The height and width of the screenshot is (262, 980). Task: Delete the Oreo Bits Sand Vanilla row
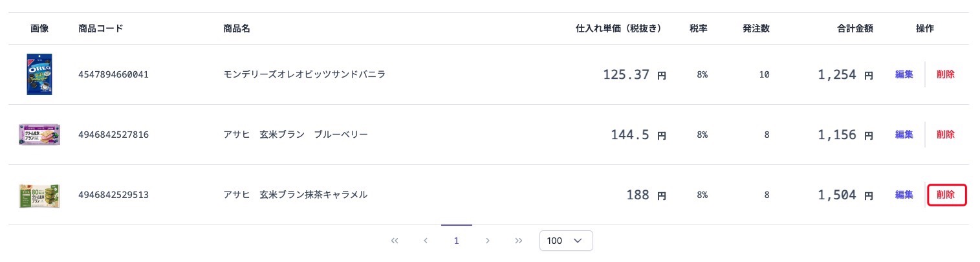[945, 74]
